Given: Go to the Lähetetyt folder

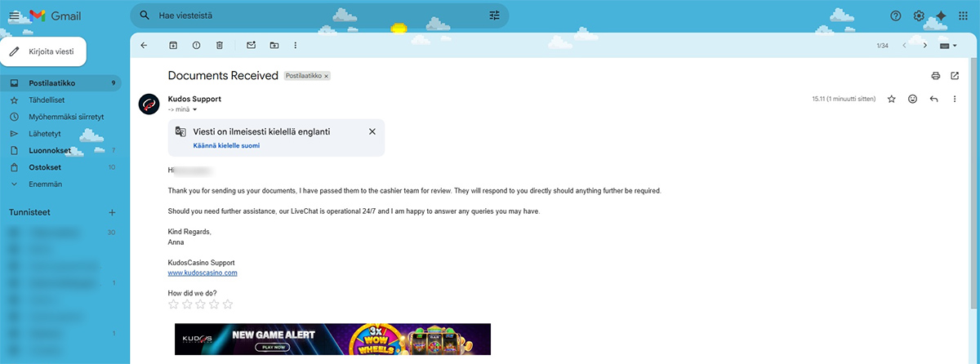Looking at the screenshot, I should 47,133.
